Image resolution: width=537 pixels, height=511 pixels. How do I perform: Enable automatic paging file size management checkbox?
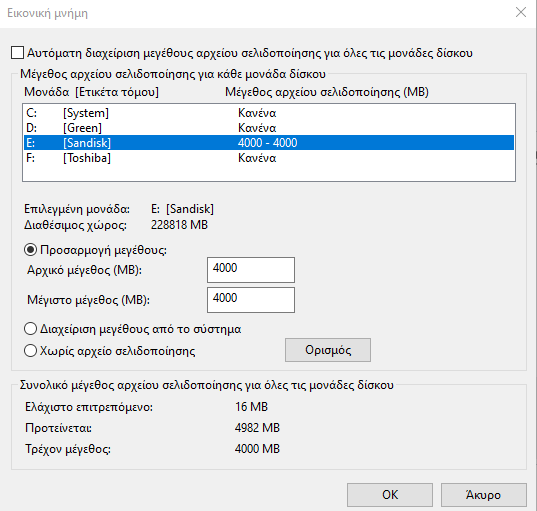pyautogui.click(x=17, y=53)
